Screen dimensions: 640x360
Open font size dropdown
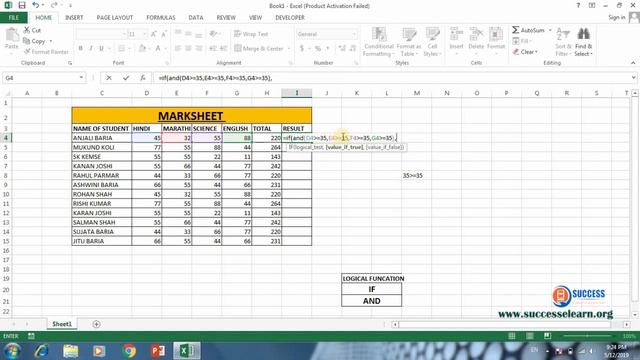pos(144,34)
